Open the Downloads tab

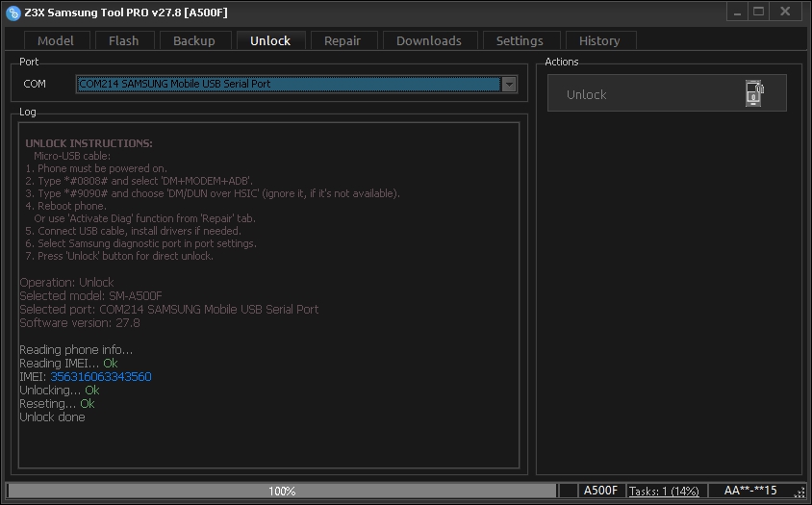(429, 41)
